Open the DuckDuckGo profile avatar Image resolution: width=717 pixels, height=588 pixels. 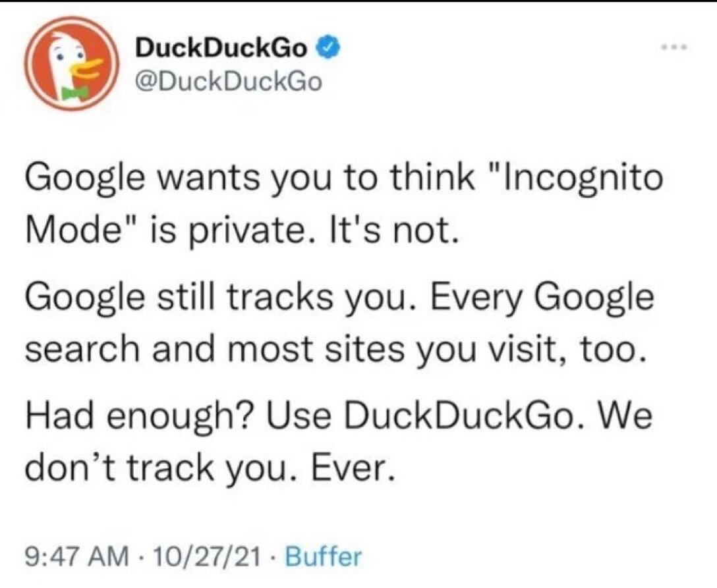click(x=71, y=65)
